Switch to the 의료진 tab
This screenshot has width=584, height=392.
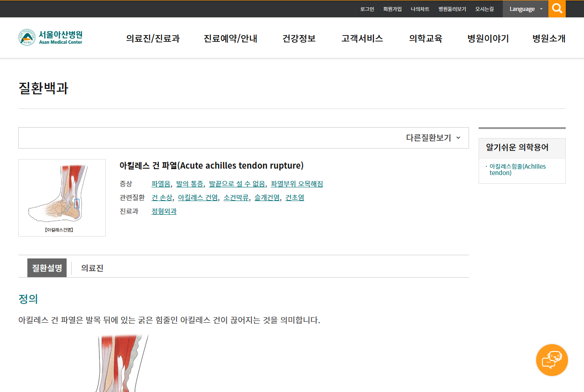[x=92, y=268]
